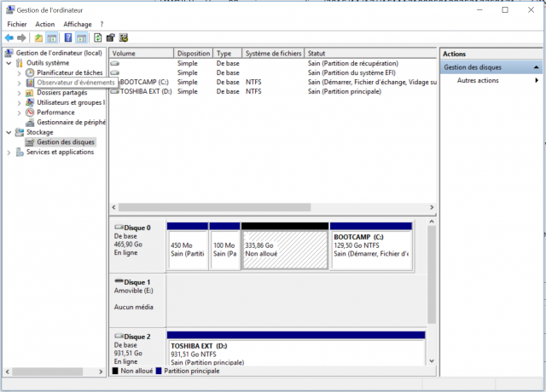
Task: Open the Action menu
Action: pos(44,24)
